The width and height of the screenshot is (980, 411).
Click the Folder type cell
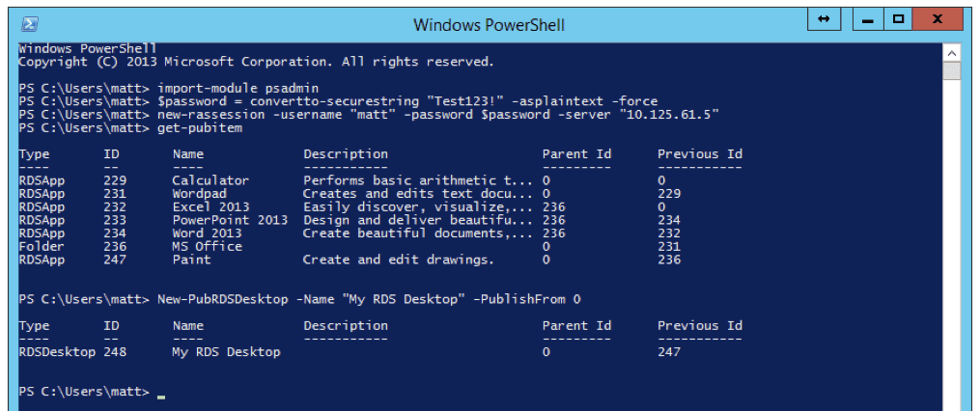pos(42,246)
